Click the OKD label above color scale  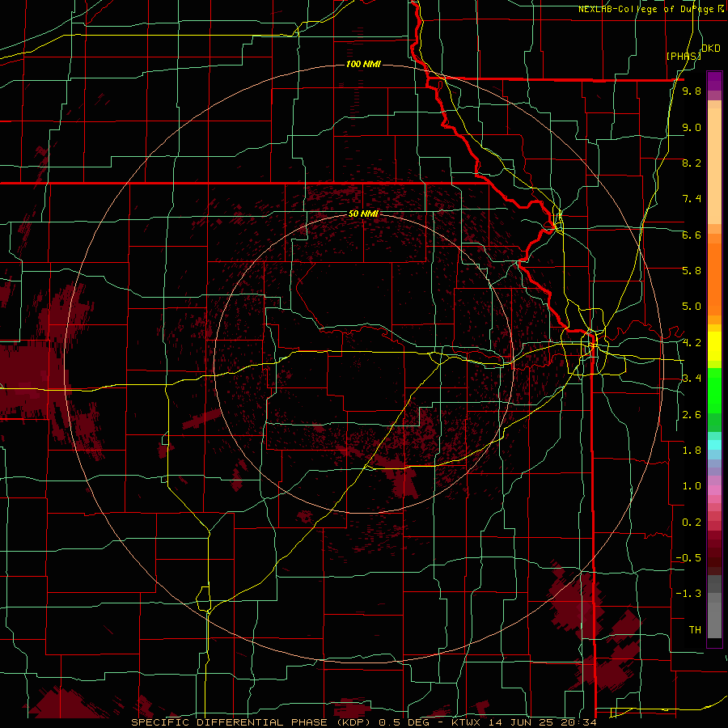point(711,48)
